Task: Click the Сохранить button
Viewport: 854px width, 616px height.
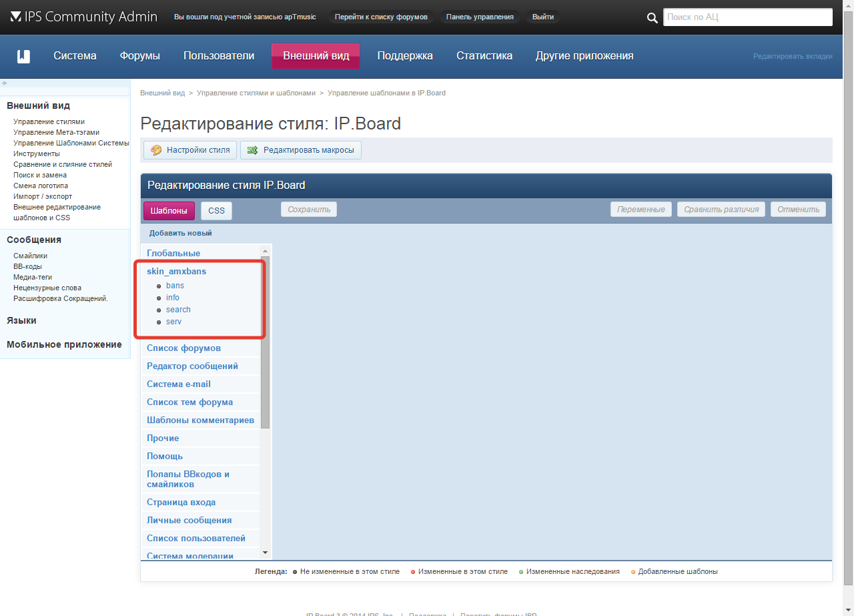Action: point(309,210)
